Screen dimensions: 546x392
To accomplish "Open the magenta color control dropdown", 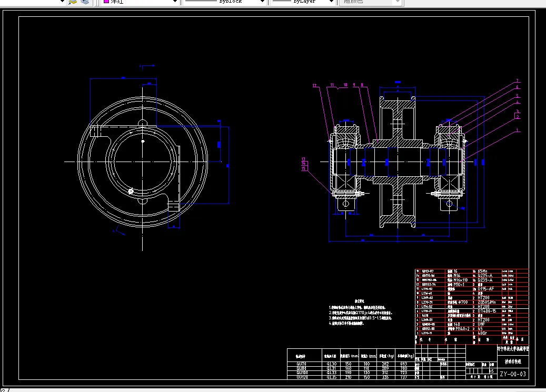I will pyautogui.click(x=175, y=2).
